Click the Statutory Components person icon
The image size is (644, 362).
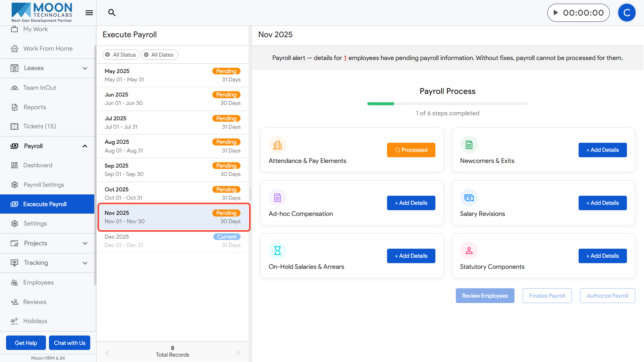(x=469, y=251)
